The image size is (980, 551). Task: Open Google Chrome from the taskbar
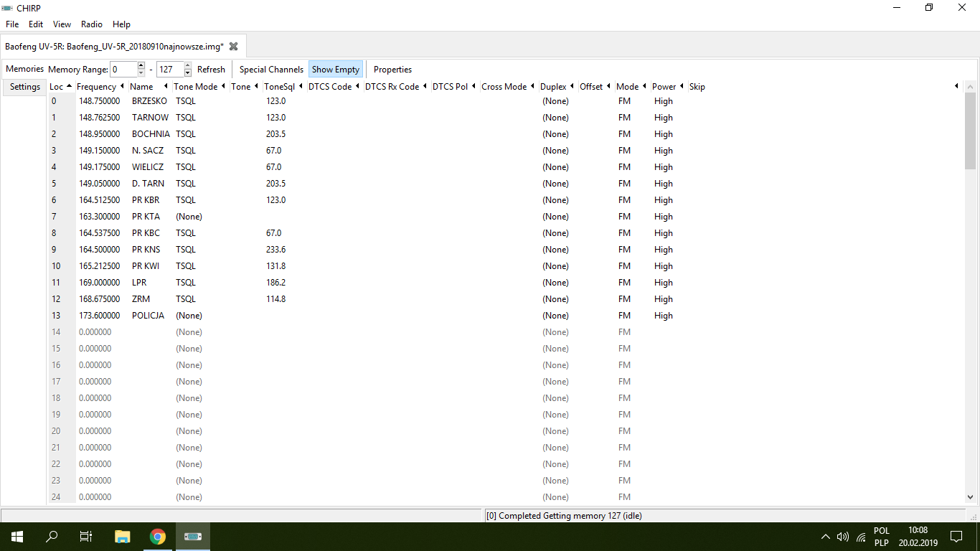158,537
